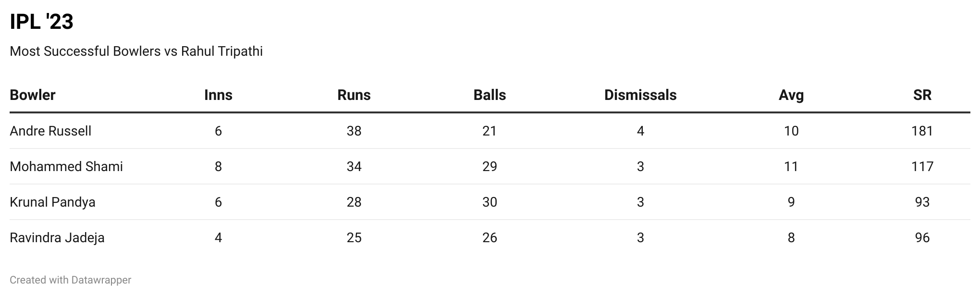Viewport: 980px width, 296px height.
Task: Click the Inns column header
Action: tap(218, 95)
